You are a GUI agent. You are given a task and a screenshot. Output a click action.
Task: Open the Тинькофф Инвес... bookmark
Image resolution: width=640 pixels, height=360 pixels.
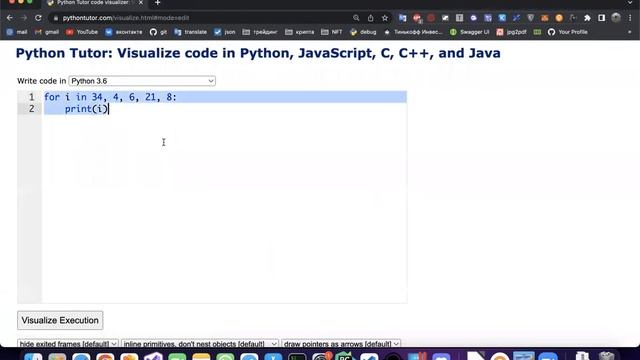[413, 32]
